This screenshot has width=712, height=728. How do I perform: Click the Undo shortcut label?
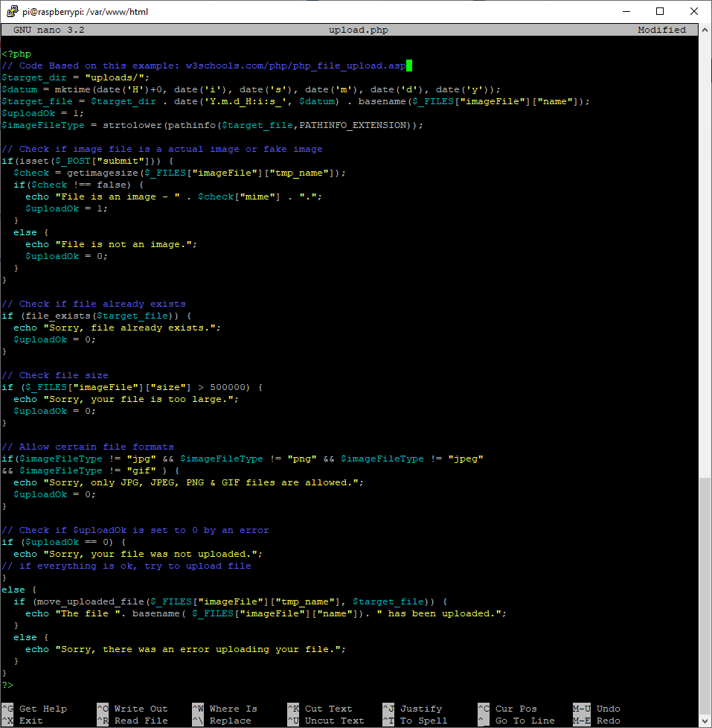[x=608, y=709]
